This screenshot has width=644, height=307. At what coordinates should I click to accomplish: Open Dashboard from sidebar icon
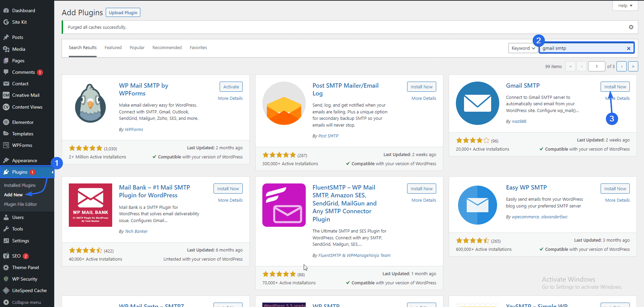pyautogui.click(x=6, y=10)
